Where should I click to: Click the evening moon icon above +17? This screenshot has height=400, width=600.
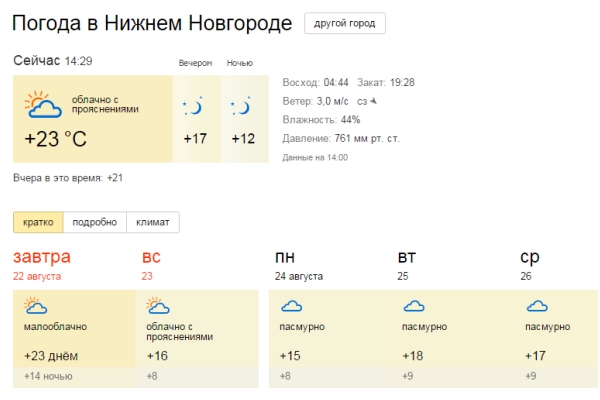click(193, 106)
